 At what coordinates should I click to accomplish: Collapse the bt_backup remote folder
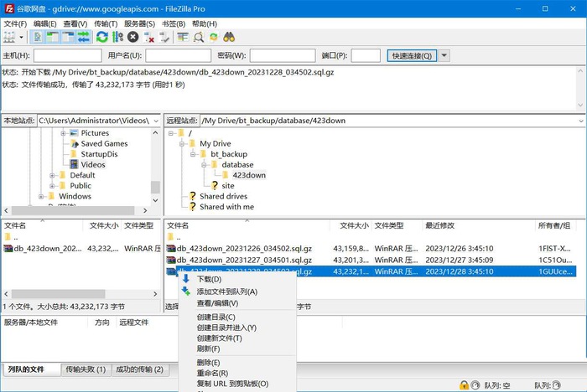click(x=193, y=154)
